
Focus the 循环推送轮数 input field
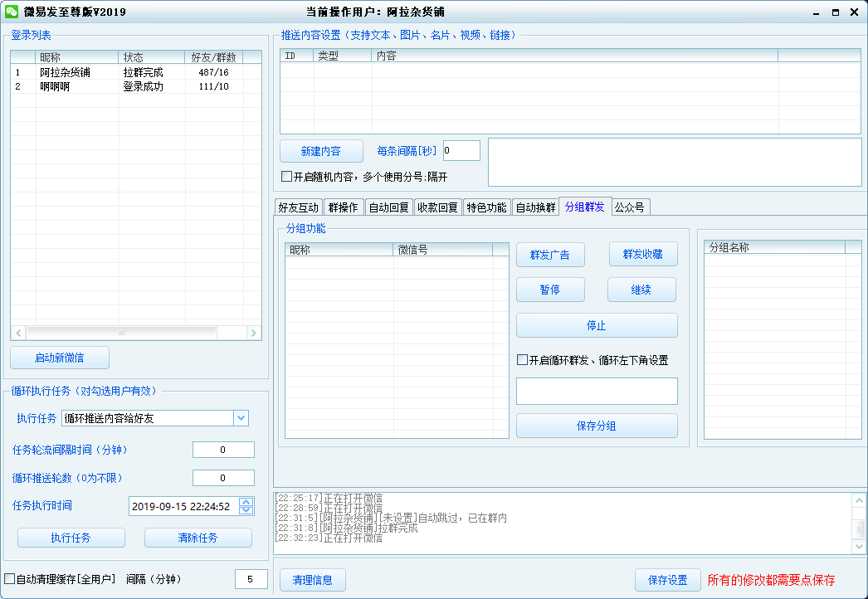pos(223,478)
